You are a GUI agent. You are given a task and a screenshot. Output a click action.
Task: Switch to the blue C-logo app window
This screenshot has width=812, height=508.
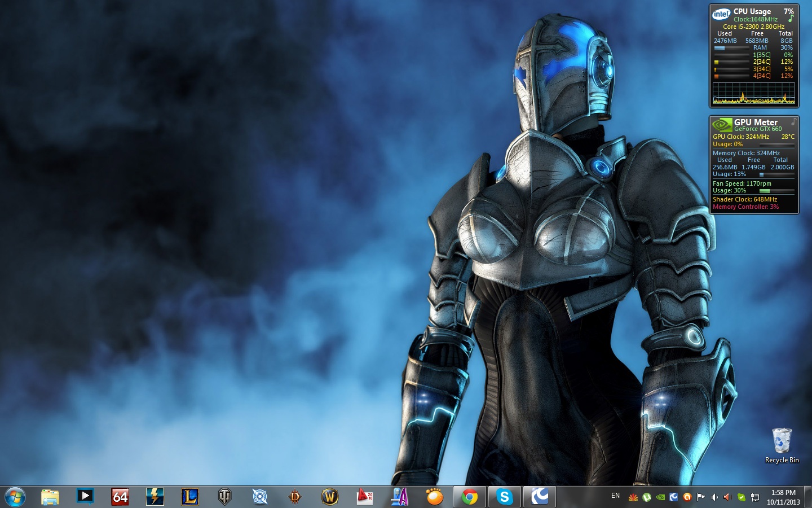pyautogui.click(x=540, y=497)
